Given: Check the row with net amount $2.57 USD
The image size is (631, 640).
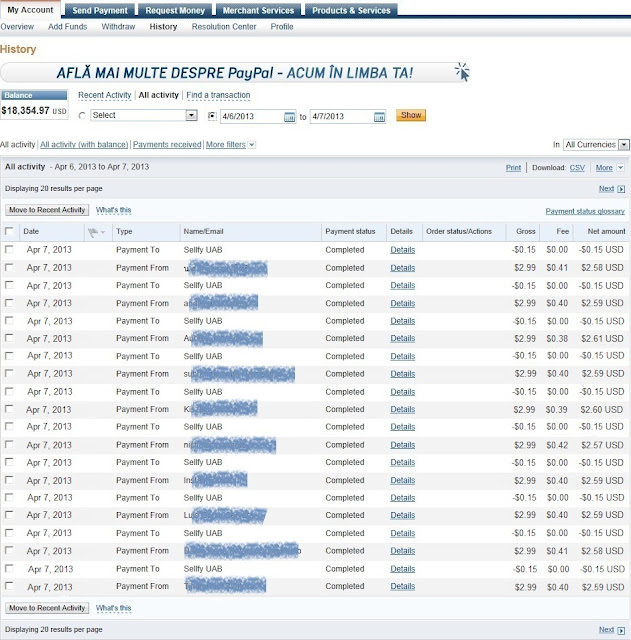Looking at the screenshot, I should pos(9,444).
